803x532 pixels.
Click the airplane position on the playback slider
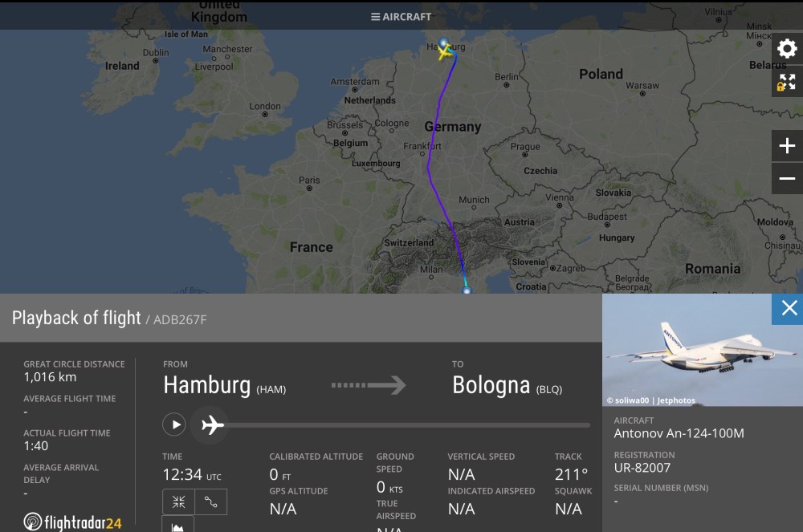coord(213,424)
